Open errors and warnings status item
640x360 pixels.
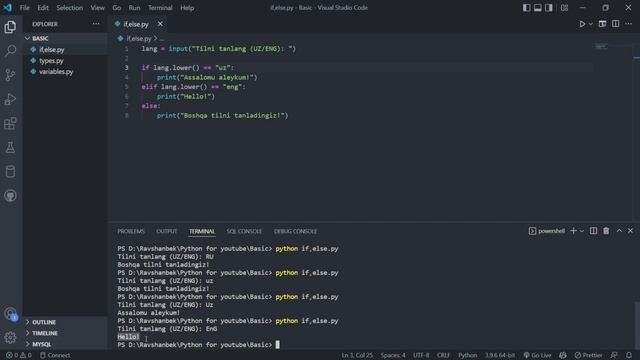coord(18,356)
